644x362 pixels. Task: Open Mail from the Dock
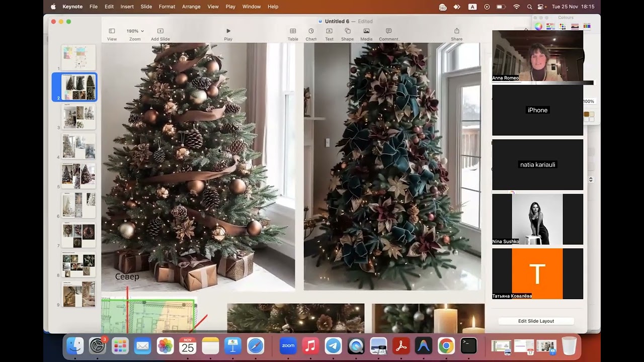(x=143, y=346)
